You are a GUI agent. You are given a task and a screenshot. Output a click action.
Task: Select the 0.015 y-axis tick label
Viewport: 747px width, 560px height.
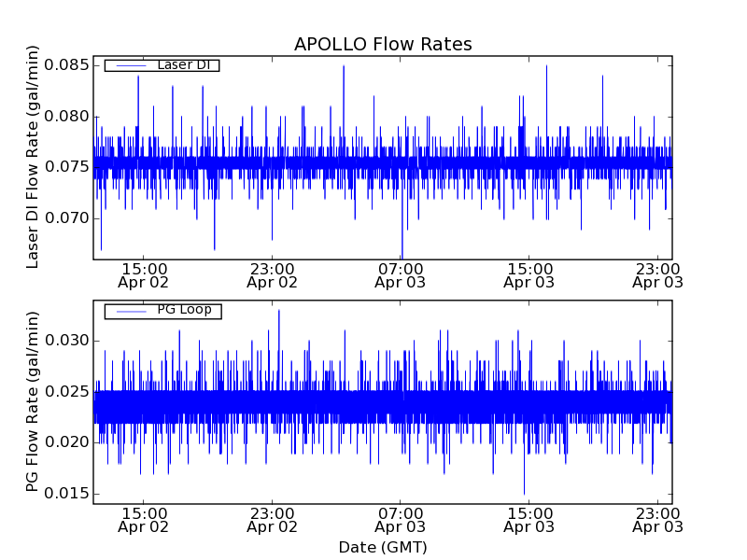(66, 494)
